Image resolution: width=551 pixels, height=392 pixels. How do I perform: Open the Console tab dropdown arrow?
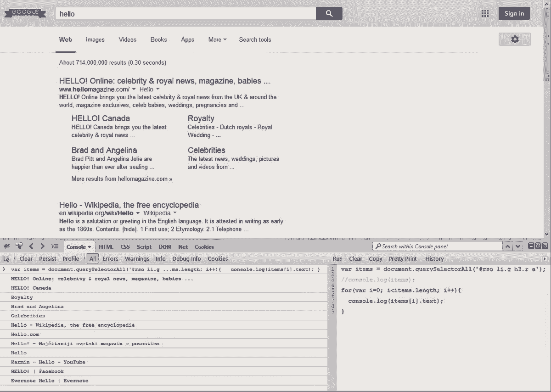90,247
